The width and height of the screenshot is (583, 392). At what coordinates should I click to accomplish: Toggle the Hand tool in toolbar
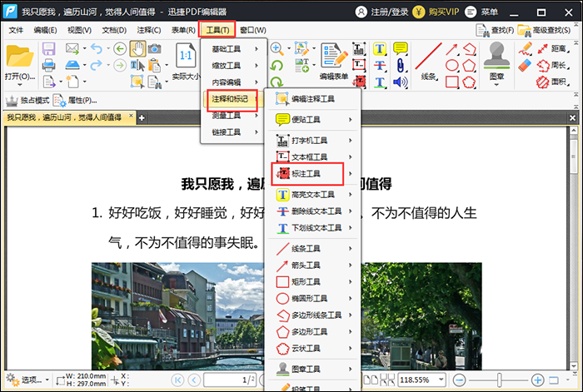click(137, 48)
